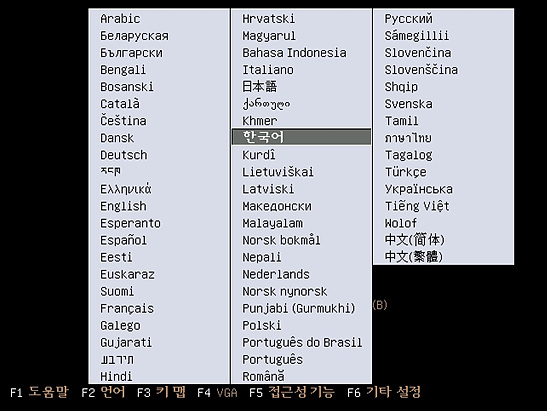The image size is (547, 411).
Task: Choose Беларуская language
Action: coord(134,36)
